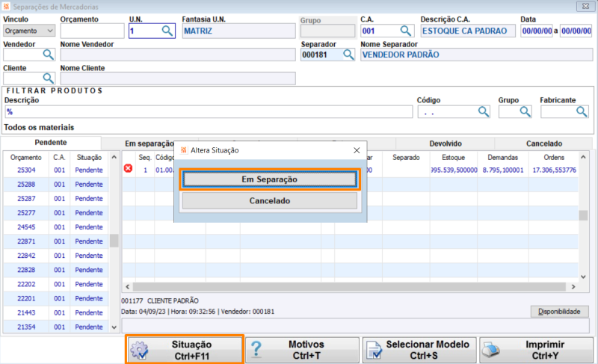Click the Disponibilidade button
598x364 pixels.
559,312
